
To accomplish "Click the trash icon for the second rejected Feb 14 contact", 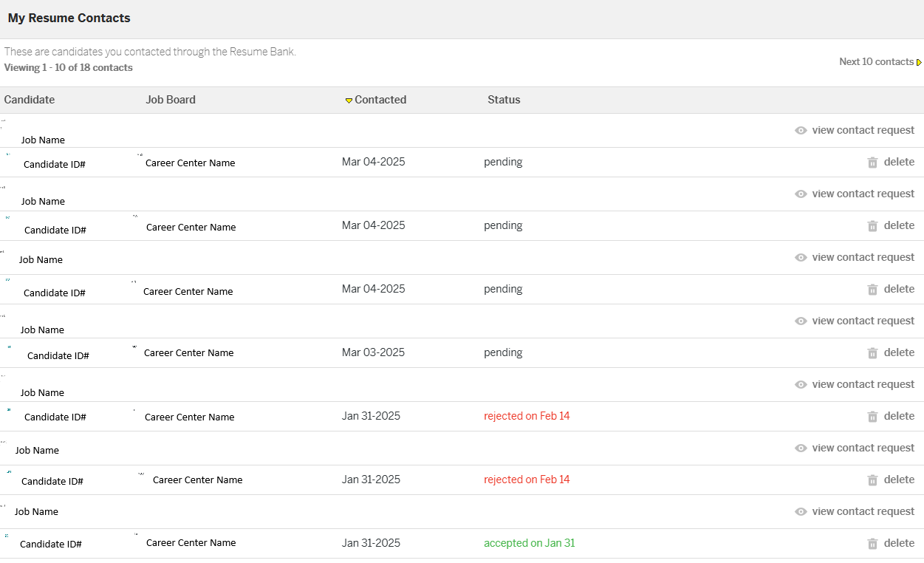I will coord(872,480).
